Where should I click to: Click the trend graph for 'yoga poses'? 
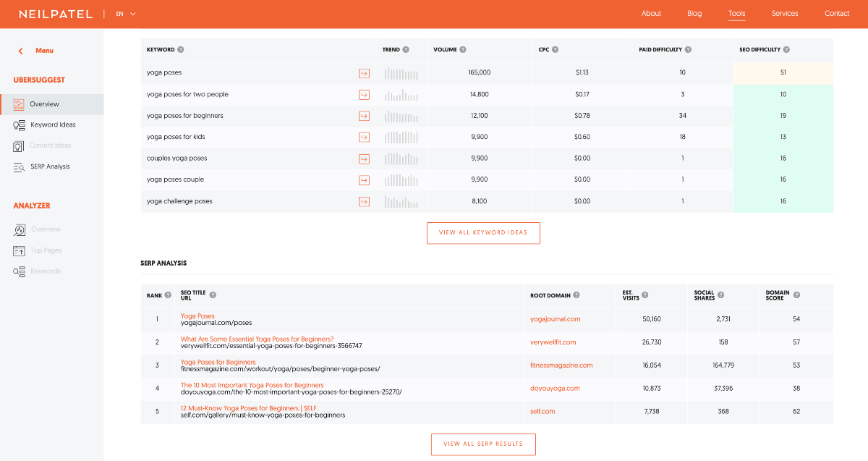pos(401,73)
